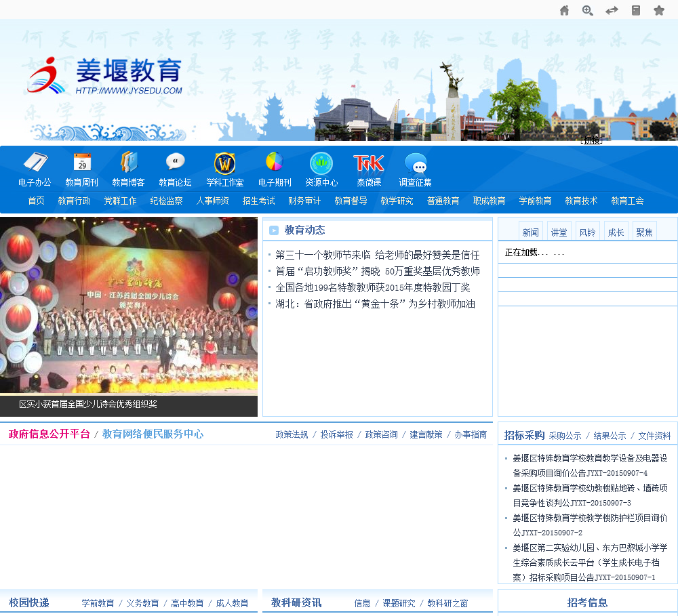The height and width of the screenshot is (616, 678).
Task: Open 电子期刊 colorful pie icon
Action: click(274, 162)
